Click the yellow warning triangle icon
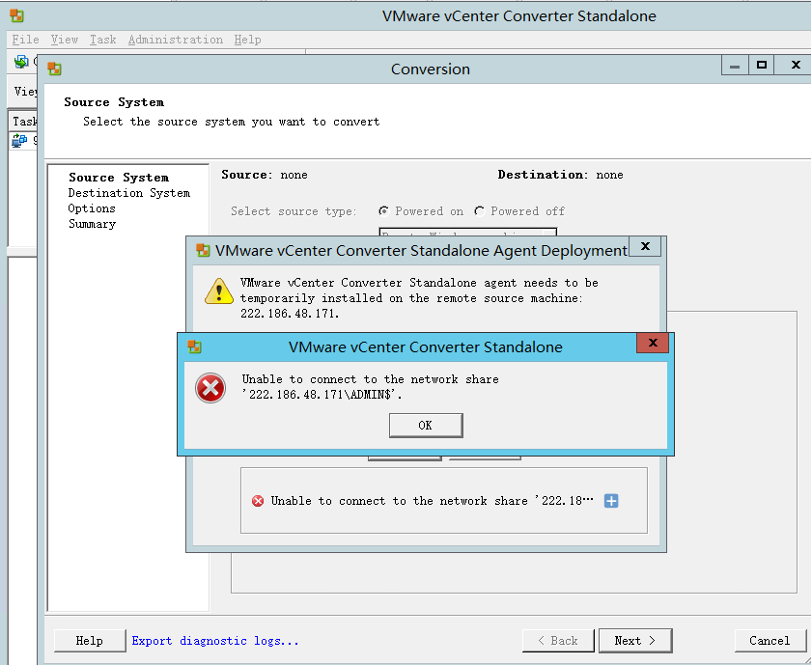This screenshot has width=812, height=665. (219, 291)
